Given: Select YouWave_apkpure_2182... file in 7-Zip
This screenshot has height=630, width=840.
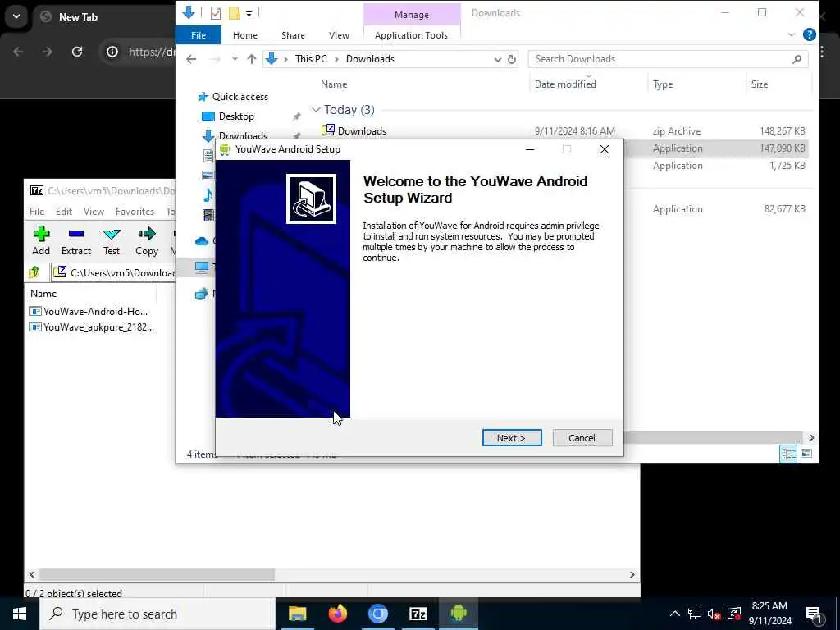Looking at the screenshot, I should tap(92, 326).
